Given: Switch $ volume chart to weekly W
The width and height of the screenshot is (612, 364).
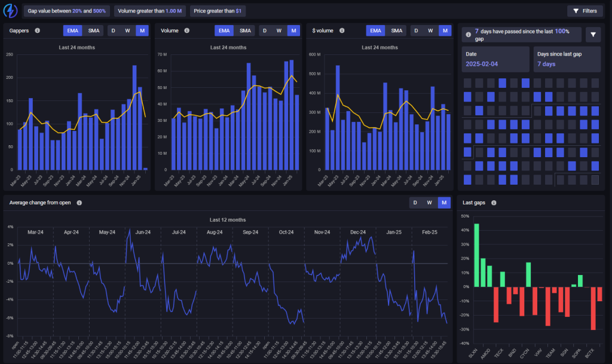Looking at the screenshot, I should 430,30.
